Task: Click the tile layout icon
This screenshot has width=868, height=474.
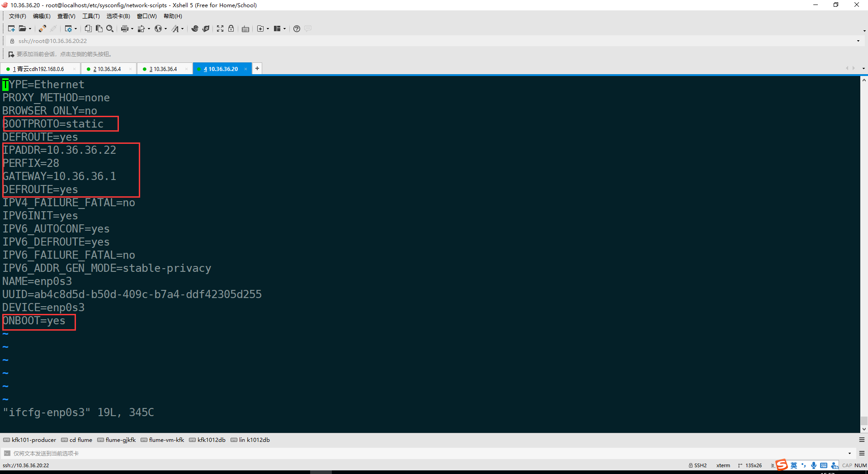Action: pyautogui.click(x=277, y=28)
